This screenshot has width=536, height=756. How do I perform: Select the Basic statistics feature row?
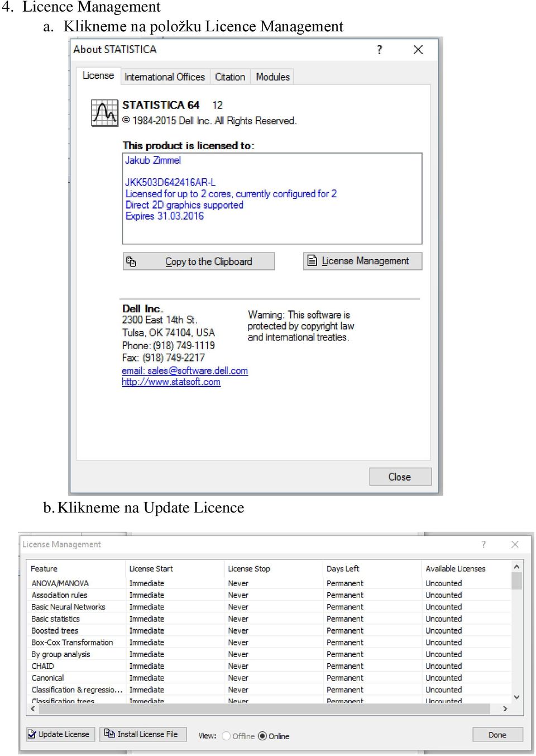pos(269,619)
